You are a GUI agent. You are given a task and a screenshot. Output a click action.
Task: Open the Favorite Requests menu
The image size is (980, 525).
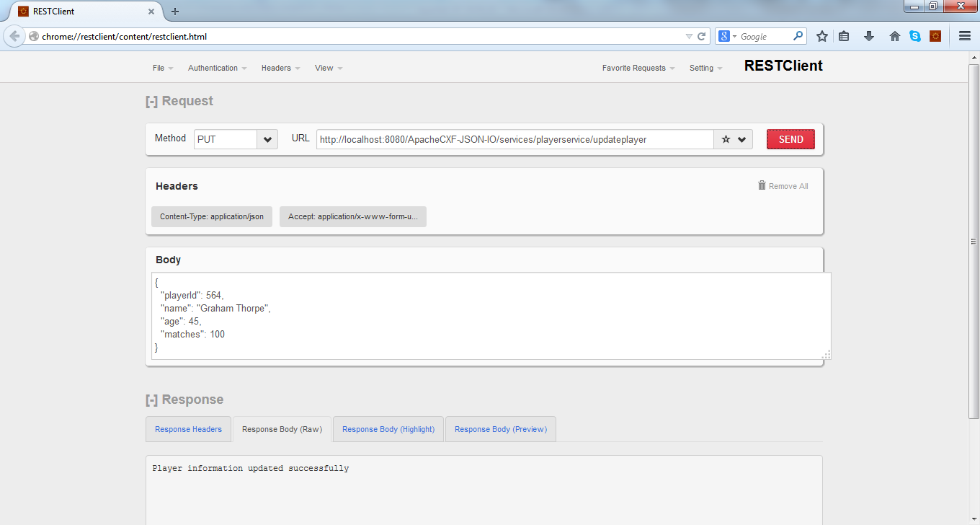[x=638, y=68]
